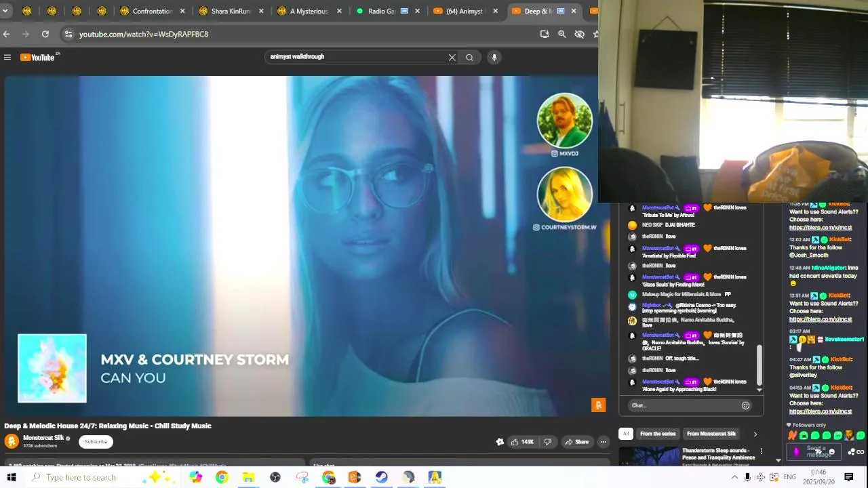Open Monstercat Silk channel avatar

coord(12,441)
